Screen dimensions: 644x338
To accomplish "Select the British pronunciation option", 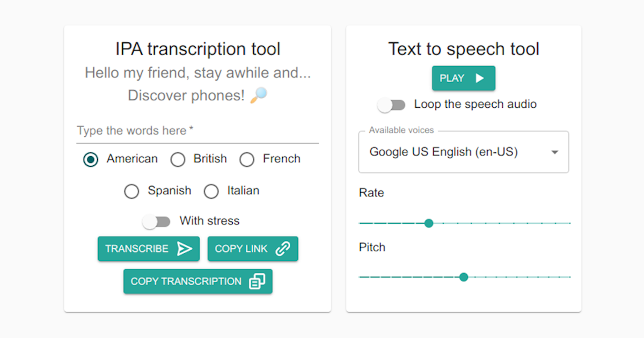I will point(178,159).
